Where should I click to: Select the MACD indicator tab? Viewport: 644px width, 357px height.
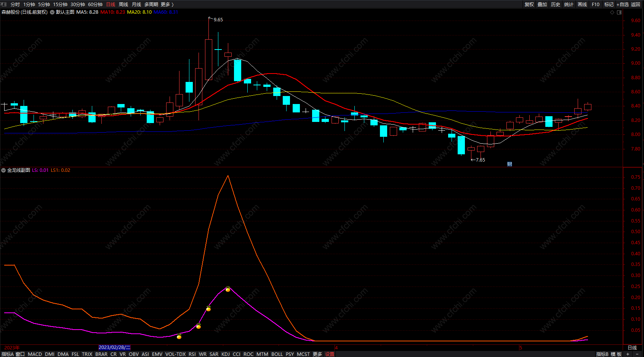pyautogui.click(x=35, y=354)
